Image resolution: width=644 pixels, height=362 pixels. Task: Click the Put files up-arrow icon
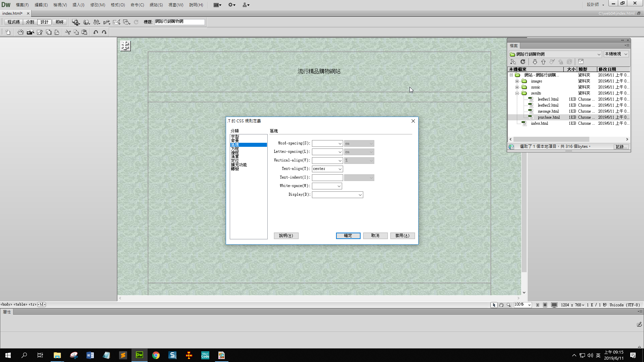click(x=543, y=62)
